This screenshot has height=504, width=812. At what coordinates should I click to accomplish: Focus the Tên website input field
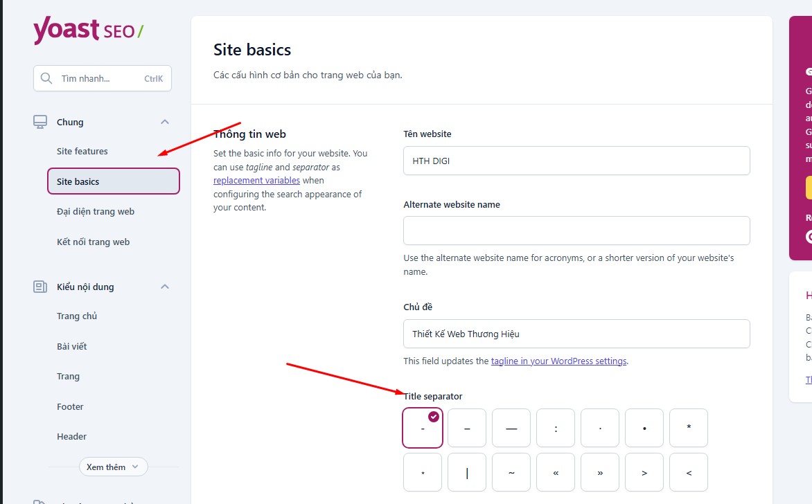click(576, 161)
